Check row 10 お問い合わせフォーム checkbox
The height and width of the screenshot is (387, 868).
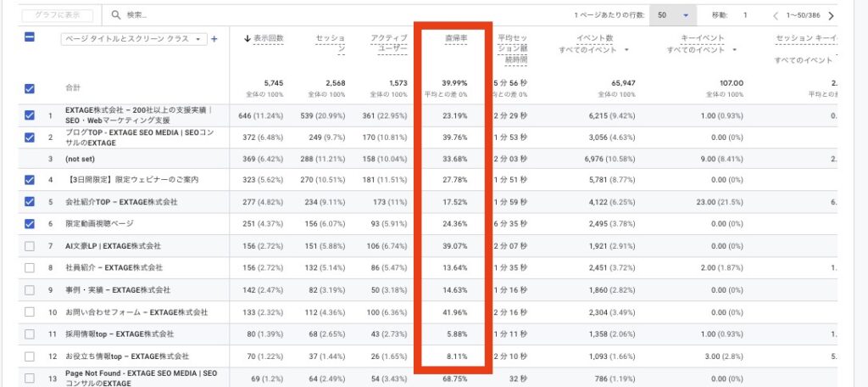click(30, 312)
